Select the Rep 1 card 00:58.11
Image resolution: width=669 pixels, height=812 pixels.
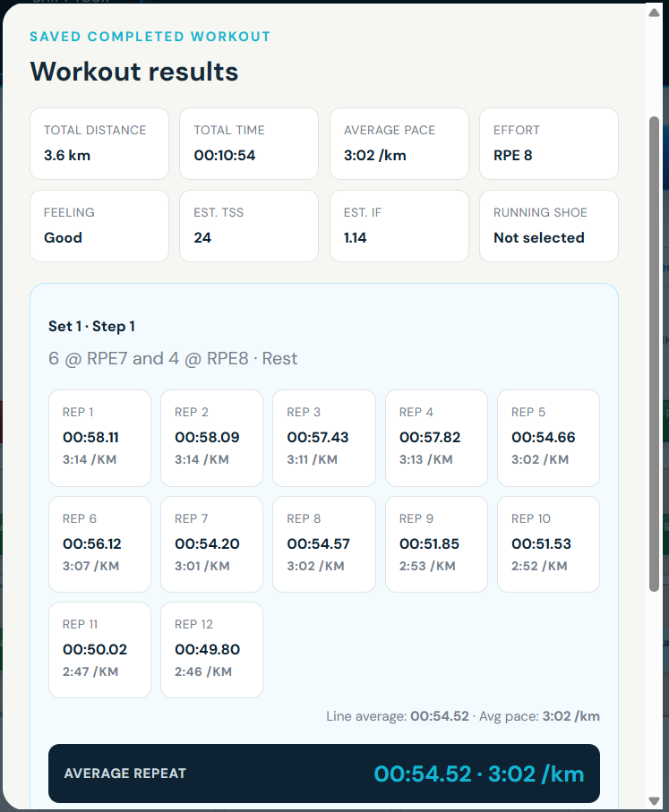click(x=99, y=438)
